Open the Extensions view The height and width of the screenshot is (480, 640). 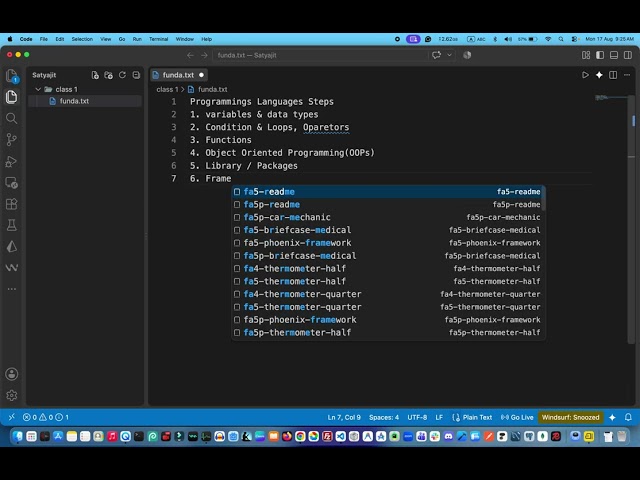12,204
